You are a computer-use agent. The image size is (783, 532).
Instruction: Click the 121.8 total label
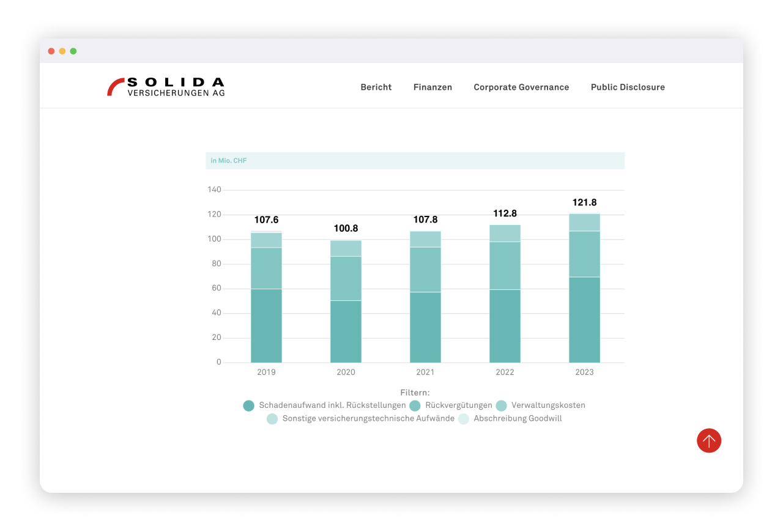click(584, 202)
